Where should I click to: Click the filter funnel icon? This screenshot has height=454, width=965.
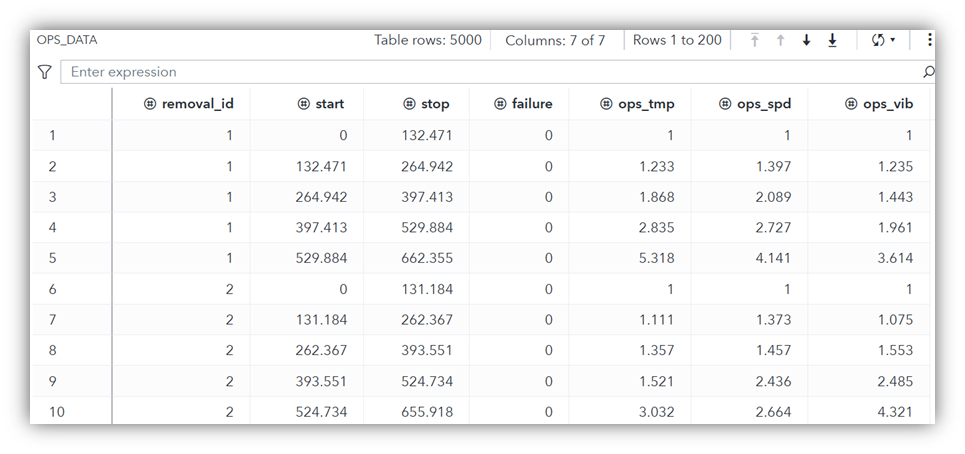click(x=44, y=72)
